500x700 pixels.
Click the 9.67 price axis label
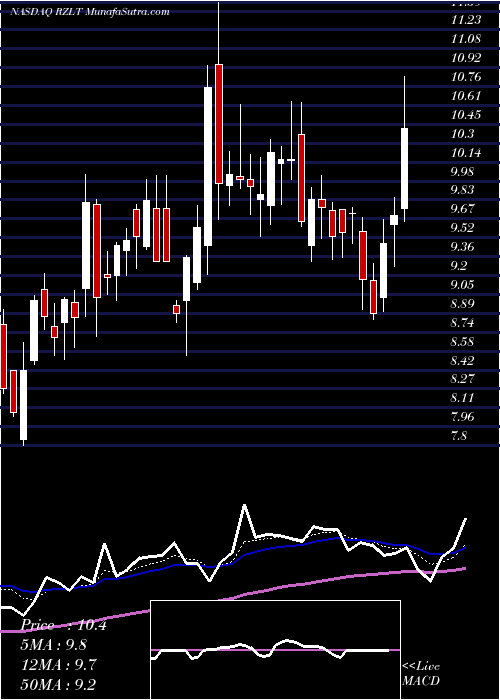464,209
